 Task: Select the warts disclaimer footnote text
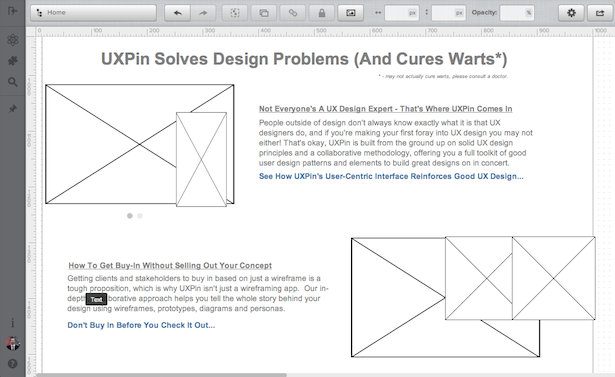pos(443,76)
